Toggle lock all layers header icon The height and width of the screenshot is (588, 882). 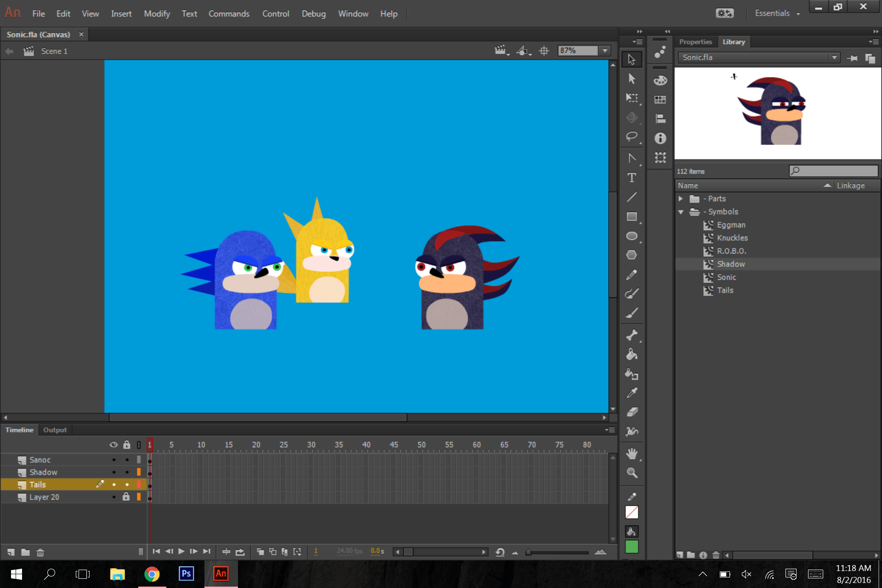[127, 445]
